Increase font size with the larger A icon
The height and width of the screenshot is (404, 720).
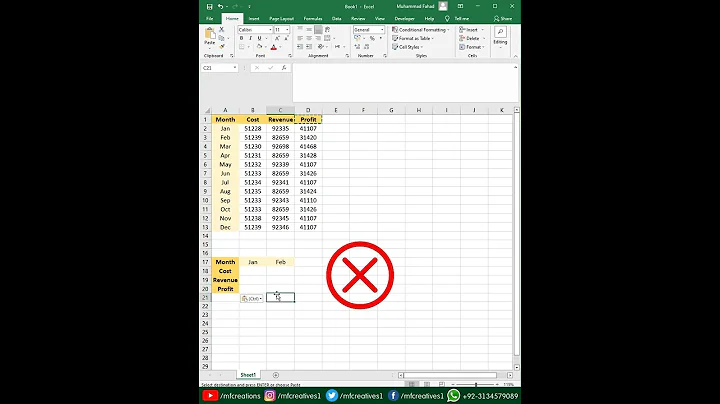pos(277,38)
